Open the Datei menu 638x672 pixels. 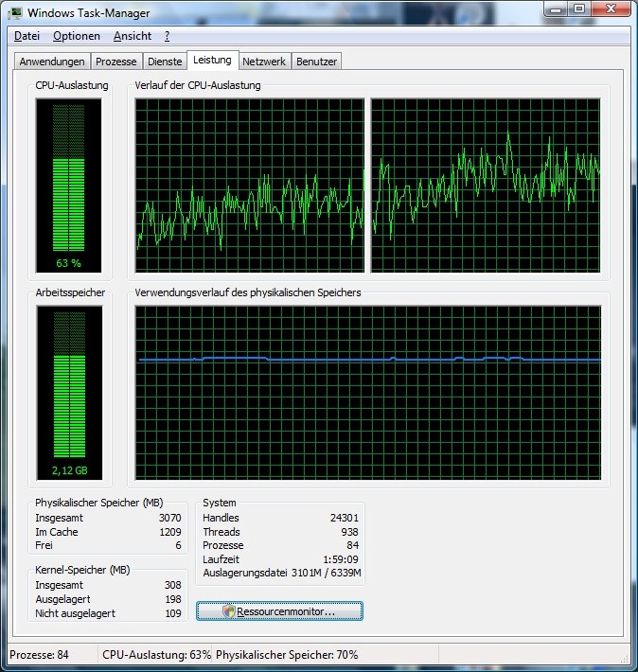pyautogui.click(x=27, y=36)
